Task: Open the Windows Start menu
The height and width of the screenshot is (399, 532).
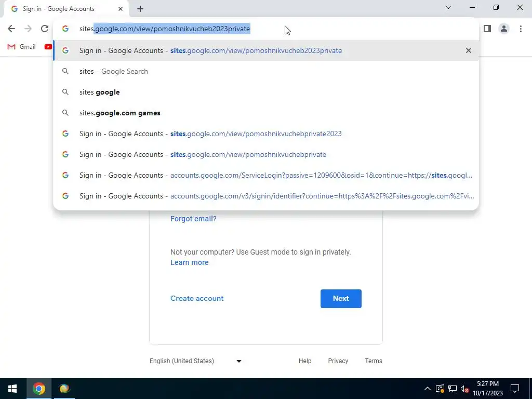Action: tap(12, 389)
